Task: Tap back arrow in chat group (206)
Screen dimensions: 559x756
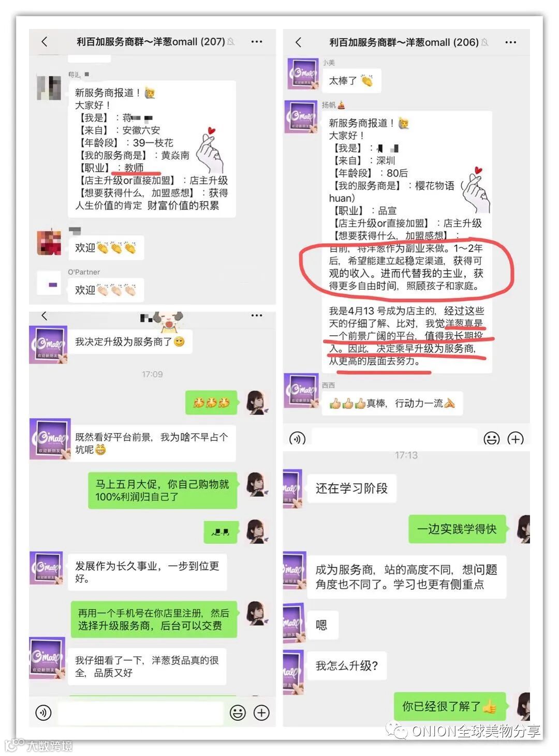Action: pyautogui.click(x=298, y=42)
